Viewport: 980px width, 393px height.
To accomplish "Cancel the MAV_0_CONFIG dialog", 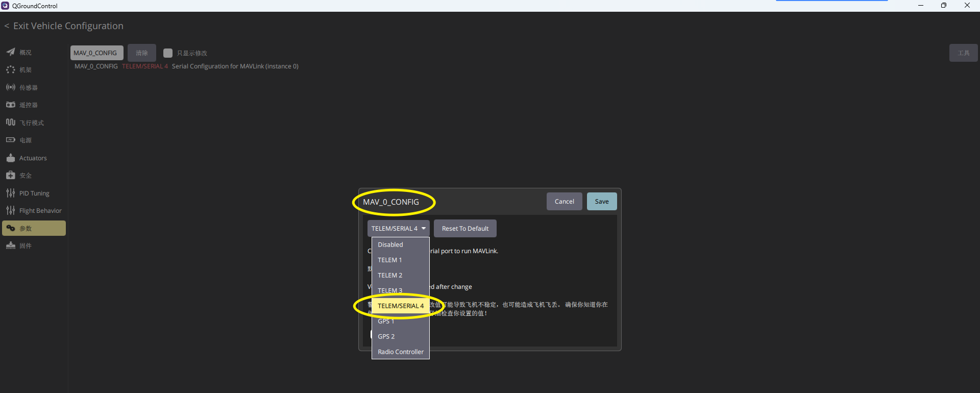I will pyautogui.click(x=565, y=202).
